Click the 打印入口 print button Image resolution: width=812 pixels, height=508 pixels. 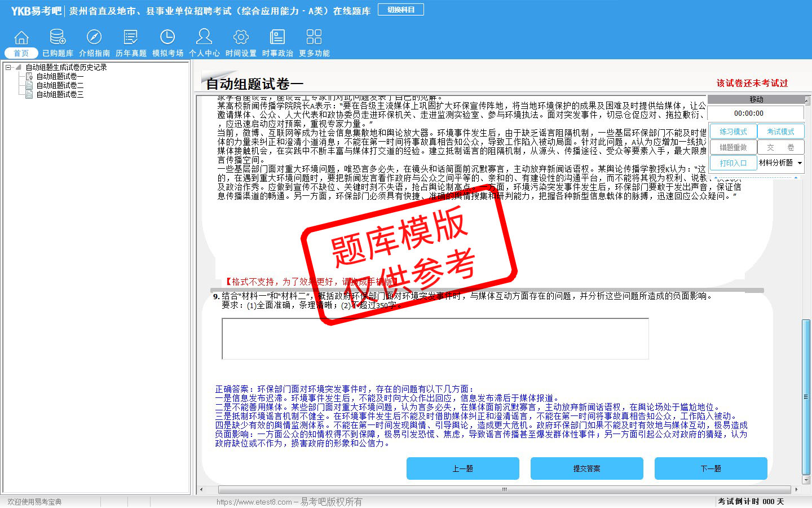click(733, 163)
